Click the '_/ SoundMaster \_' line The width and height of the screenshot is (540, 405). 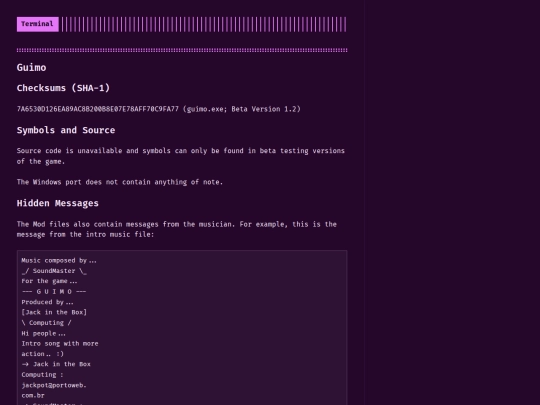point(54,271)
